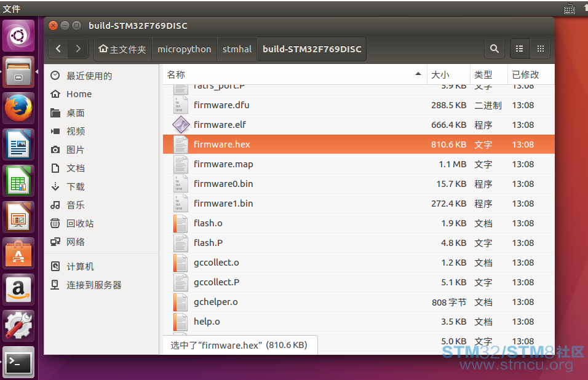Screen dimensions: 588x380
Task: Go forward with the right arrow button
Action: point(78,49)
